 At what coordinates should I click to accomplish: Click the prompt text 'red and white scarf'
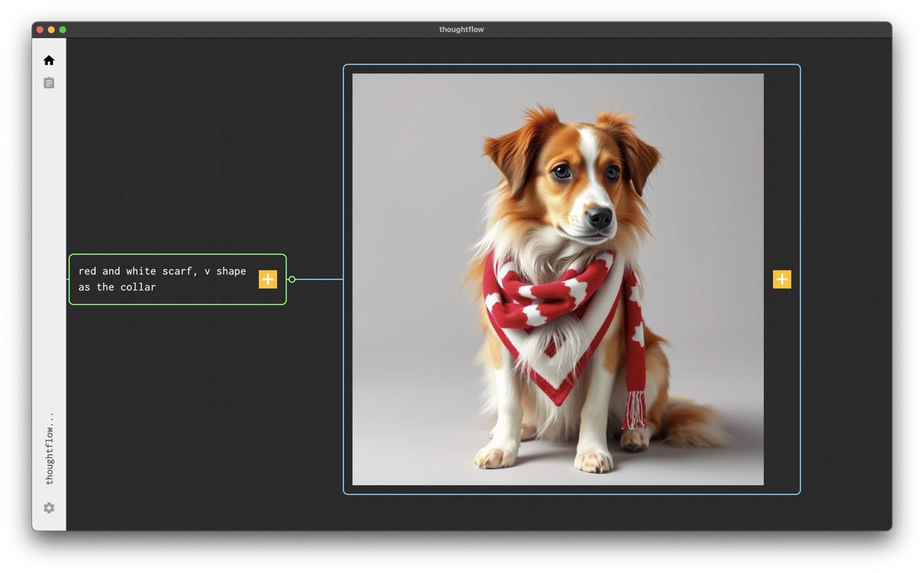[138, 271]
